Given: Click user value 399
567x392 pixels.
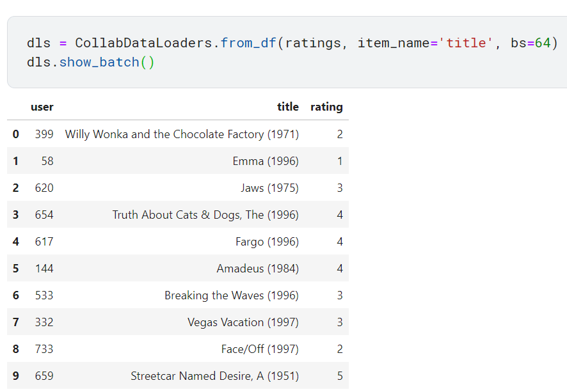Looking at the screenshot, I should (44, 134).
